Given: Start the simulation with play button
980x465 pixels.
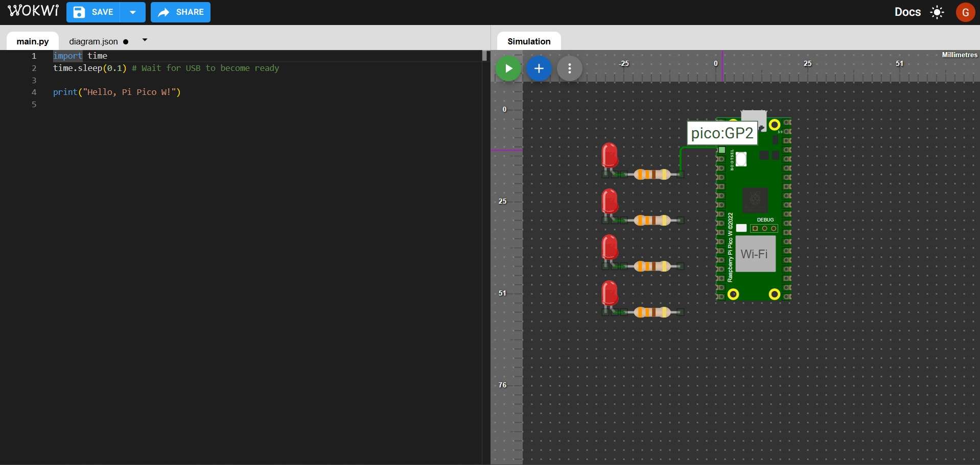Looking at the screenshot, I should pyautogui.click(x=508, y=68).
